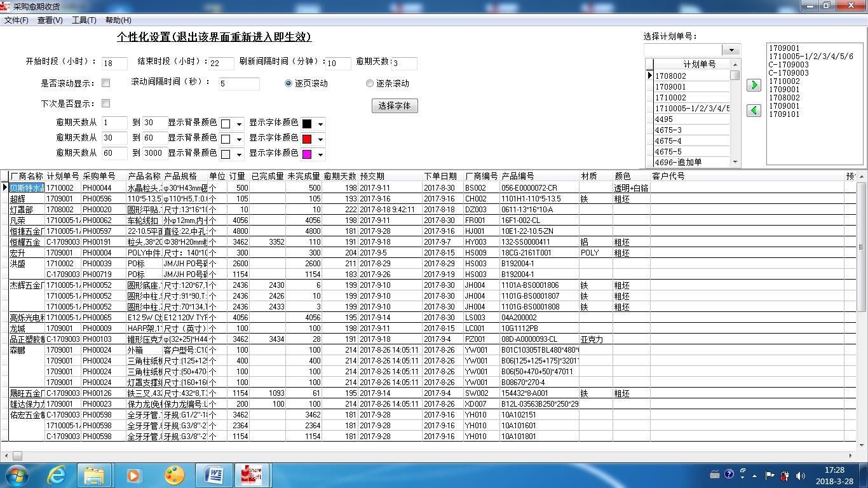Click the magenta font color swatch
The width and height of the screenshot is (868, 488).
(x=307, y=154)
